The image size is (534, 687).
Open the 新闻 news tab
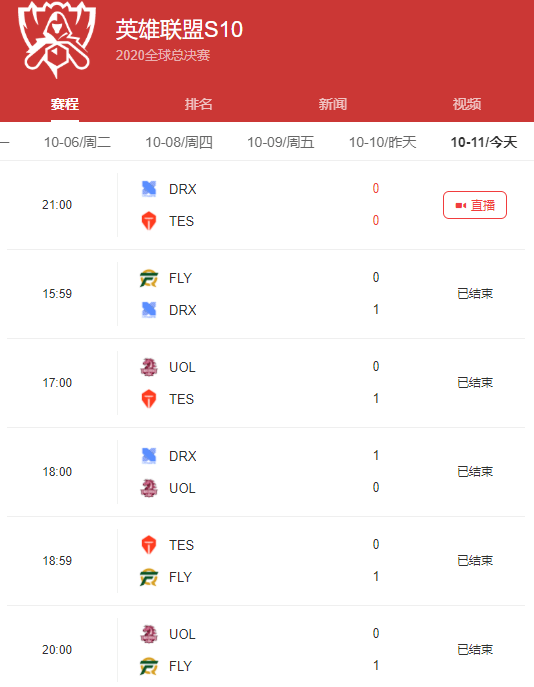(332, 104)
